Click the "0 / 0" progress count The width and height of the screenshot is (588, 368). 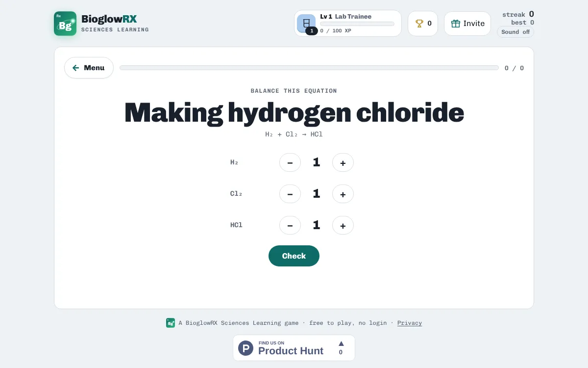(514, 68)
